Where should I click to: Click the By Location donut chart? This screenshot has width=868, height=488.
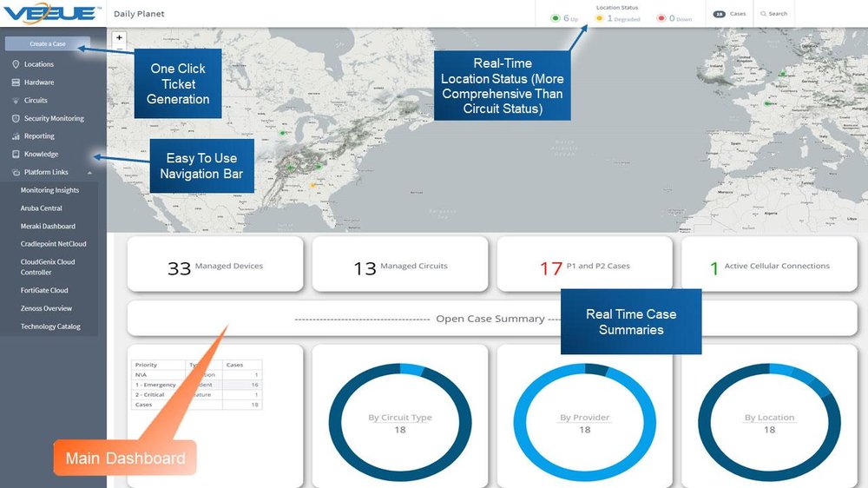(x=769, y=422)
